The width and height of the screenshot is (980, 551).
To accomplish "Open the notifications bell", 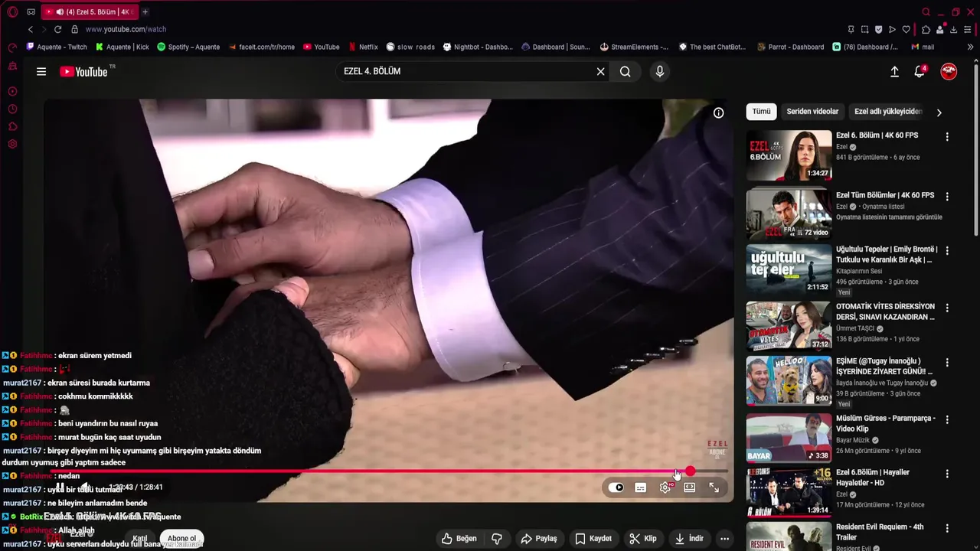I will (920, 71).
